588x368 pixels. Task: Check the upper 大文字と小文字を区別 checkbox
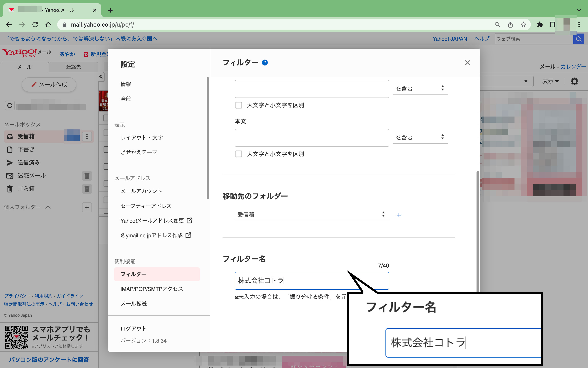[239, 105]
